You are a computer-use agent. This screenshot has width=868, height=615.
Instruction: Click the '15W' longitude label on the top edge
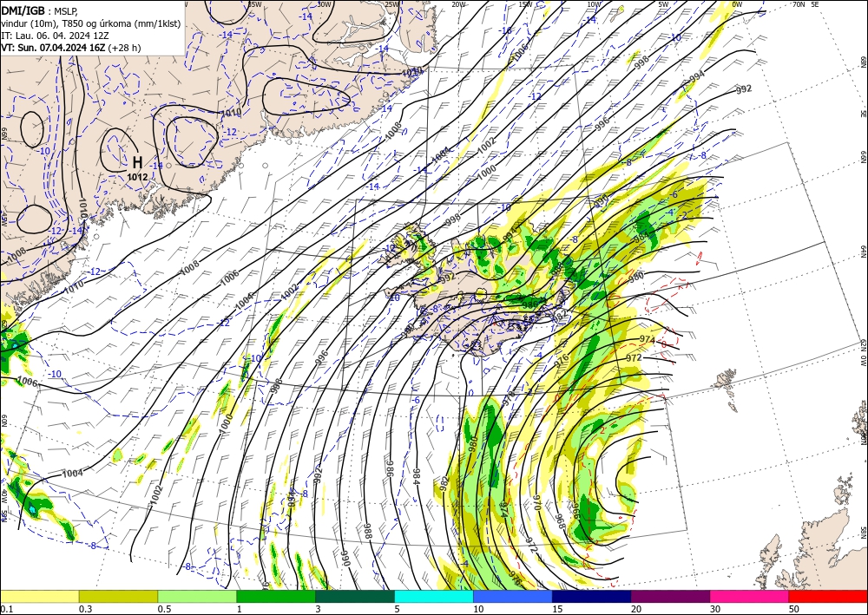[526, 4]
